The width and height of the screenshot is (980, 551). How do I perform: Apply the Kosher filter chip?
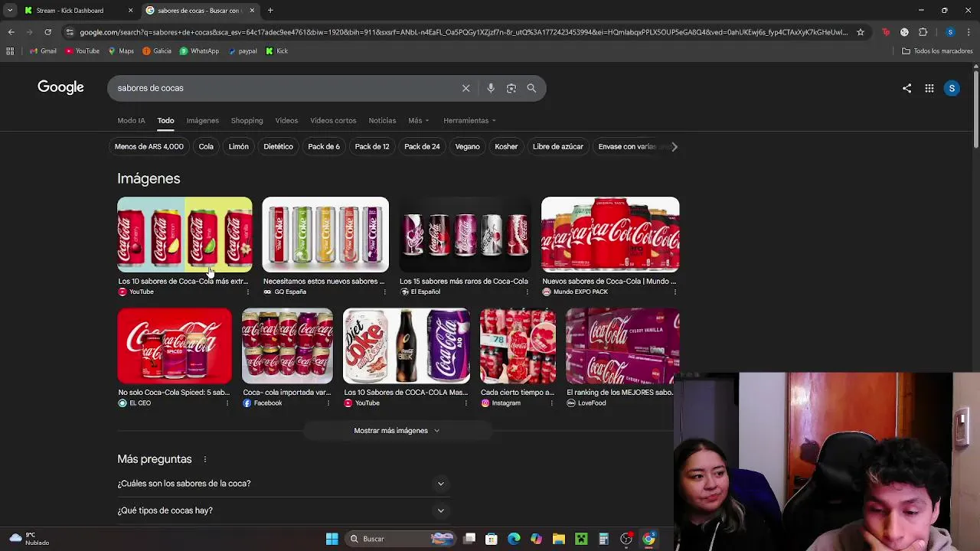pos(506,146)
